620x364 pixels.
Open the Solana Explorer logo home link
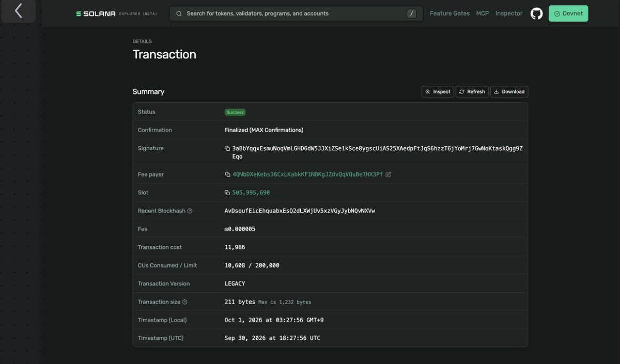point(116,13)
